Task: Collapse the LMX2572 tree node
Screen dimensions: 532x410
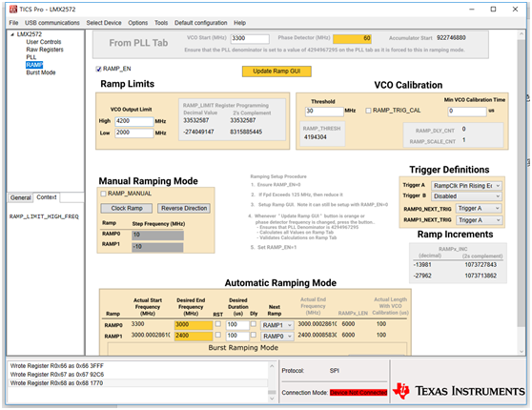Action: pyautogui.click(x=12, y=34)
